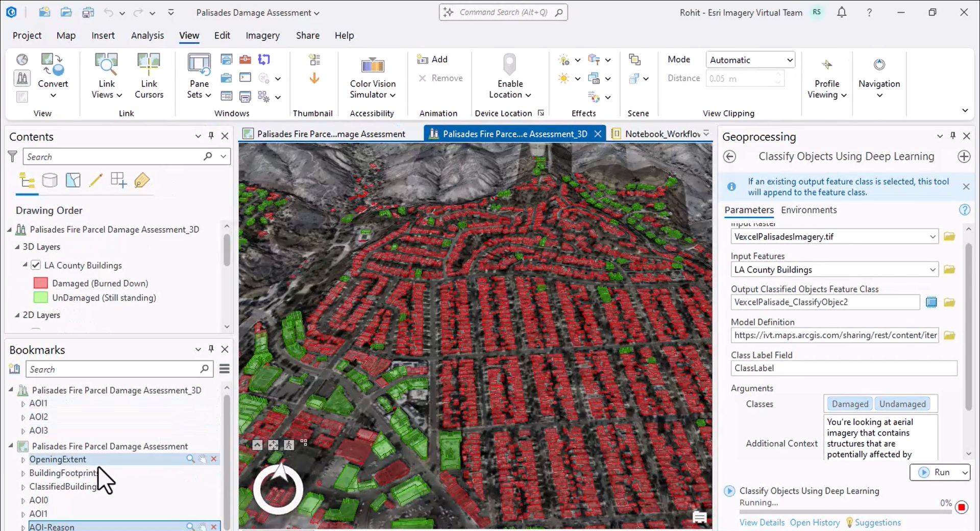The height and width of the screenshot is (531, 980).
Task: Toggle the Damaged class tag
Action: coord(849,404)
